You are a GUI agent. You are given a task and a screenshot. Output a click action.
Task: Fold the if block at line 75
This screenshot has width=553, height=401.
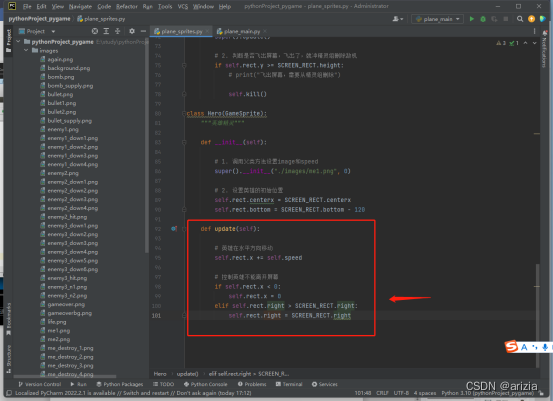click(184, 65)
